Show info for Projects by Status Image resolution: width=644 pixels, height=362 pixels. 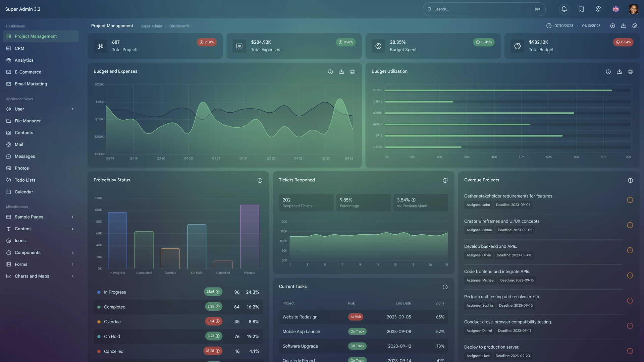260,180
